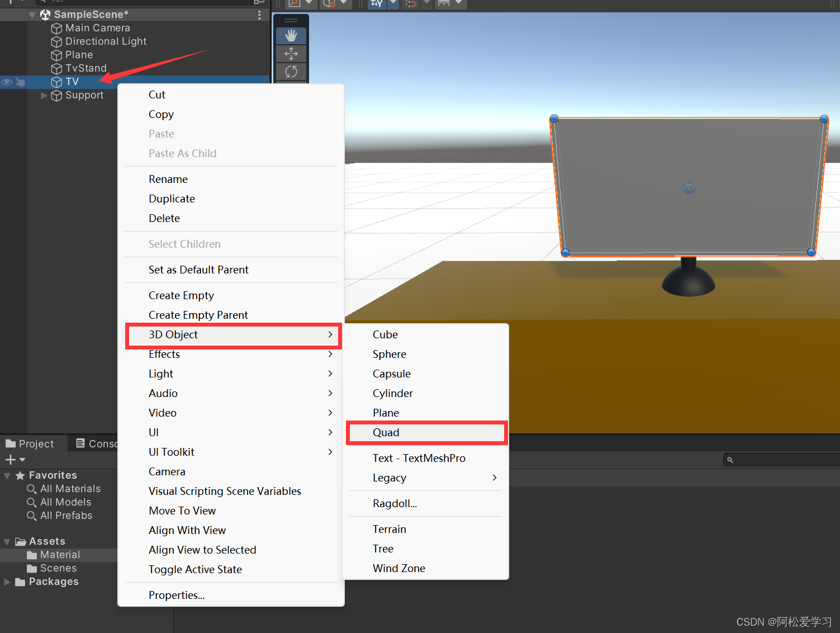Toggle scene visibility eye for TV
This screenshot has width=840, height=633.
(7, 82)
